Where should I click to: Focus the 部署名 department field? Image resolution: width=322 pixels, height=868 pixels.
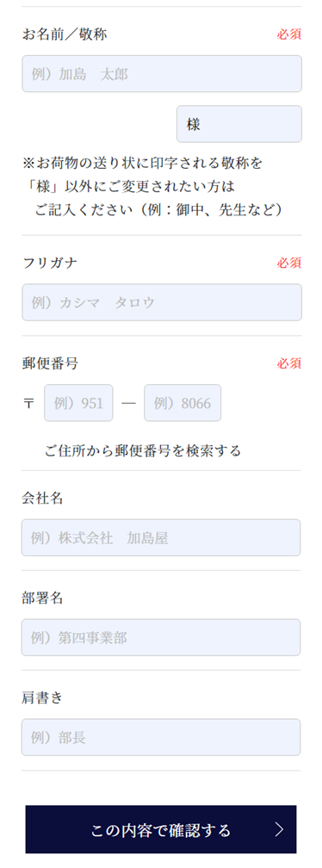point(161,637)
